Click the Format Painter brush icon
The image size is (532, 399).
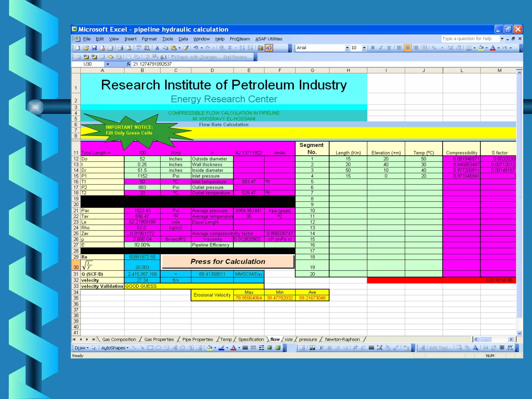click(x=186, y=48)
